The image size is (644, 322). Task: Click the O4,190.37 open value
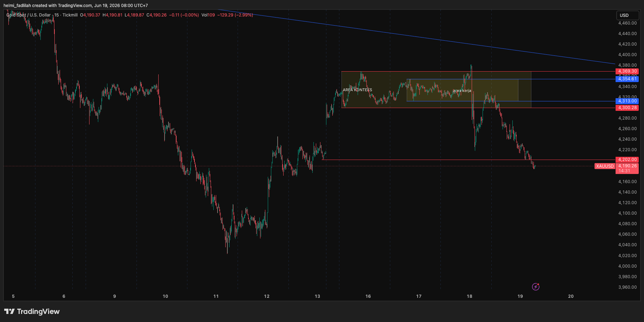(90, 15)
